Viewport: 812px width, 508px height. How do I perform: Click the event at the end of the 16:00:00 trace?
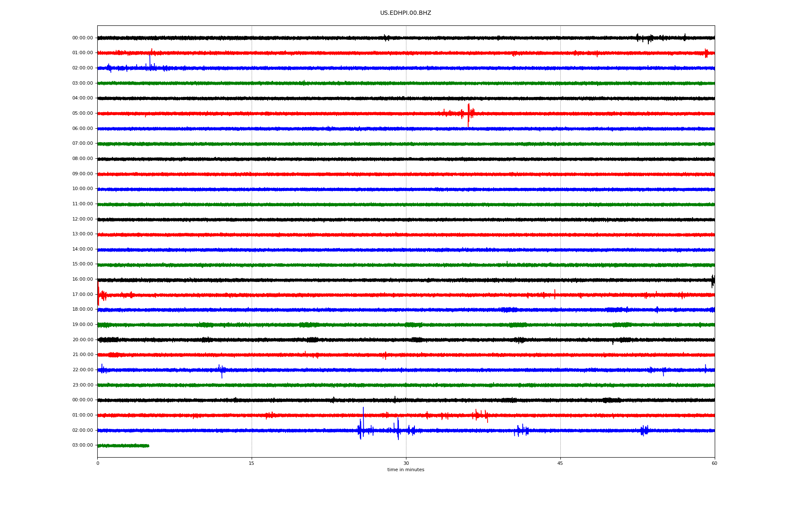[713, 280]
